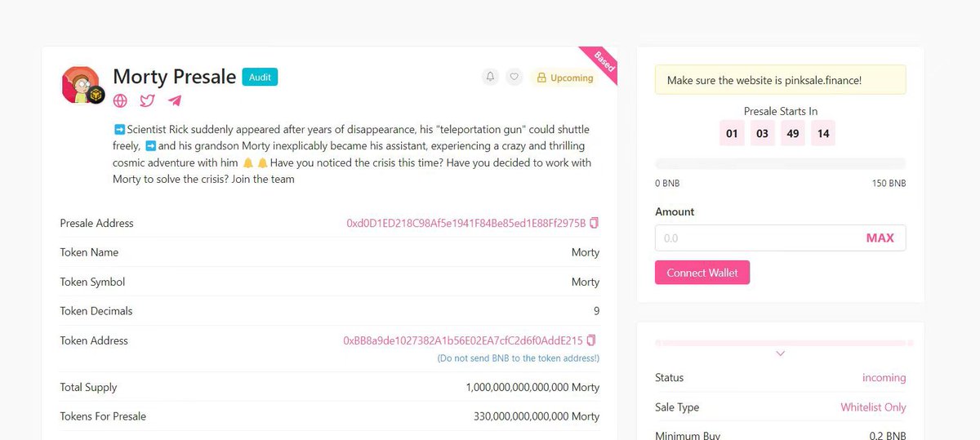Click the 'incoming' status value

click(x=884, y=377)
